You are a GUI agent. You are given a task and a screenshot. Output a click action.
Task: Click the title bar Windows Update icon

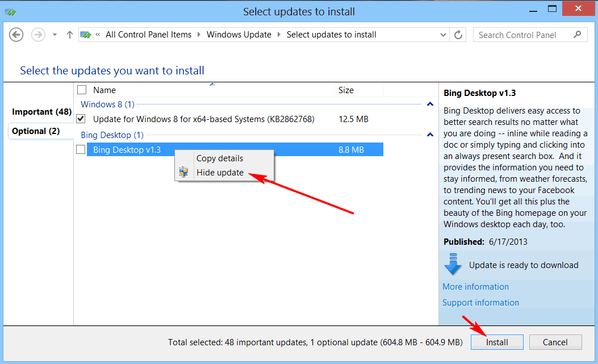(10, 12)
